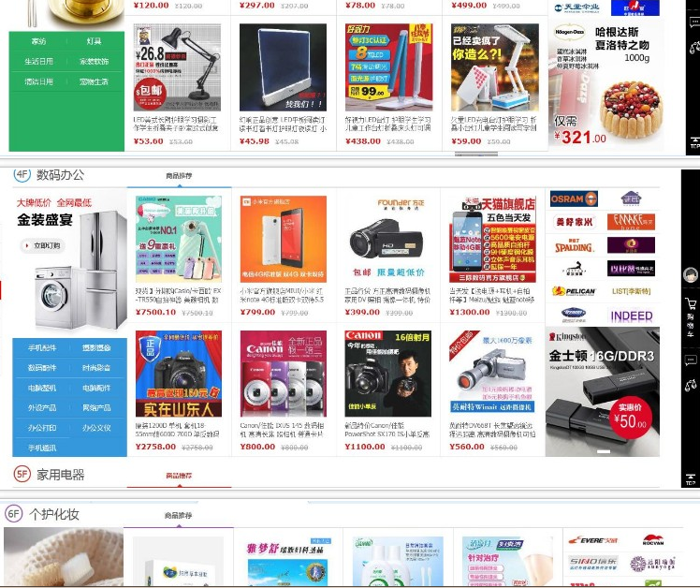700x588 pixels.
Task: Click the 4F floor badge next to 数码办公
Action: click(x=22, y=174)
